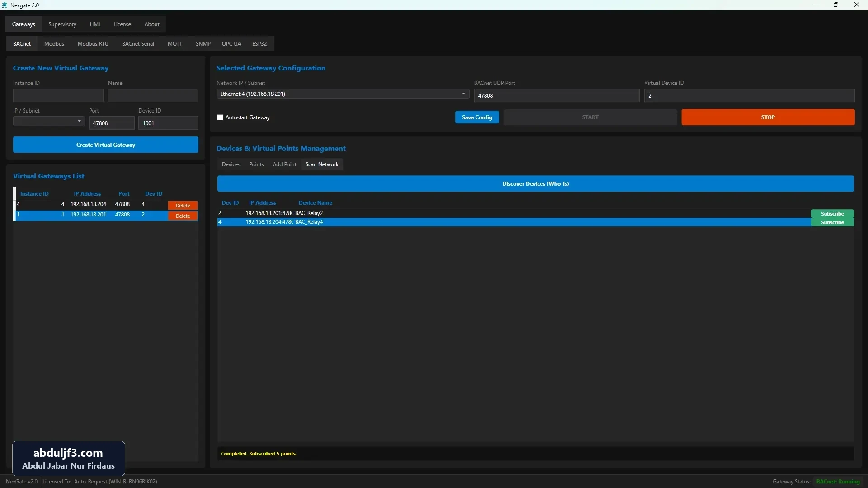
Task: Open the Network IP / Subnet dropdown
Action: point(343,94)
